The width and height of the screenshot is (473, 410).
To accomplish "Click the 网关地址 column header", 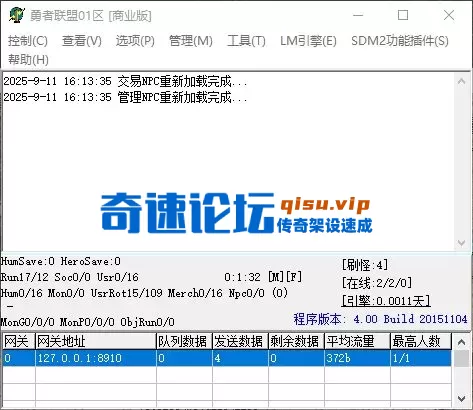I will tap(96, 341).
